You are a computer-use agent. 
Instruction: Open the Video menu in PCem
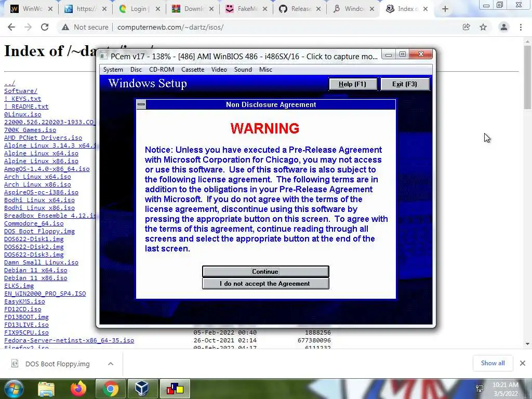click(x=219, y=70)
